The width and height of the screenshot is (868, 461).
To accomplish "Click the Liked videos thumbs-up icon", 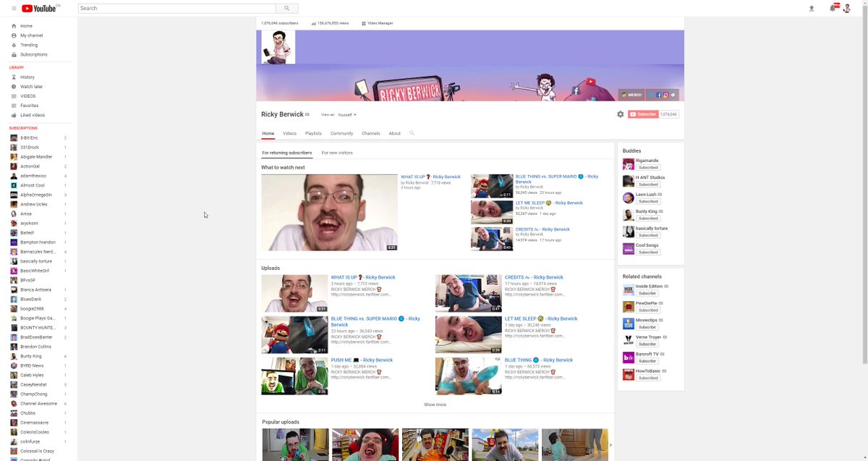I will click(14, 115).
